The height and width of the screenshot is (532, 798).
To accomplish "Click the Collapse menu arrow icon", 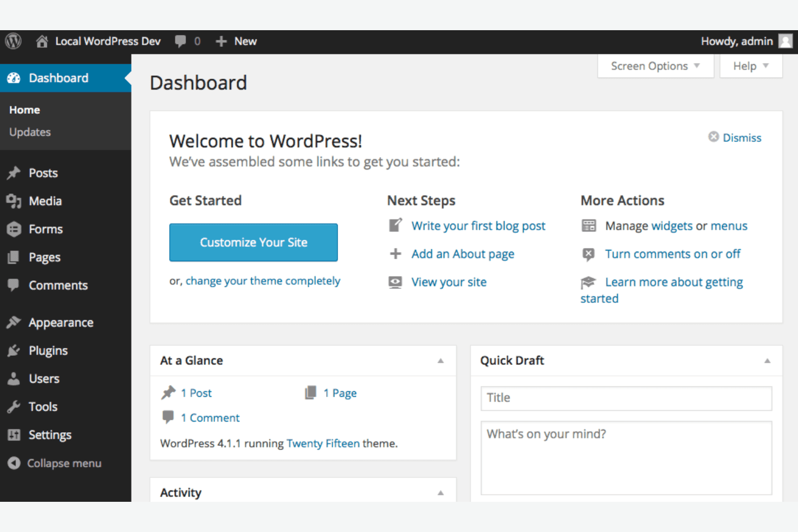I will point(14,463).
